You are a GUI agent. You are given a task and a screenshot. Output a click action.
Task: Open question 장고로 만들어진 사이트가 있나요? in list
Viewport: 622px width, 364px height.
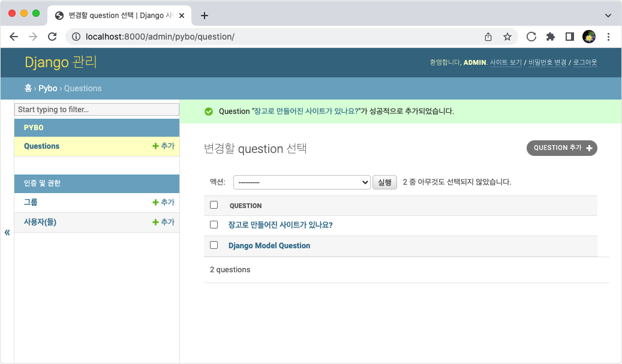point(280,225)
